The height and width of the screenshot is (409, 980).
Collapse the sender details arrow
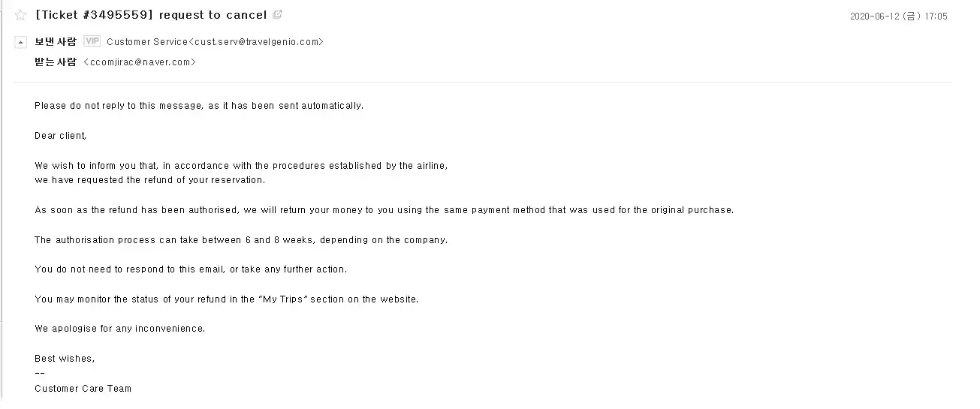click(x=21, y=42)
